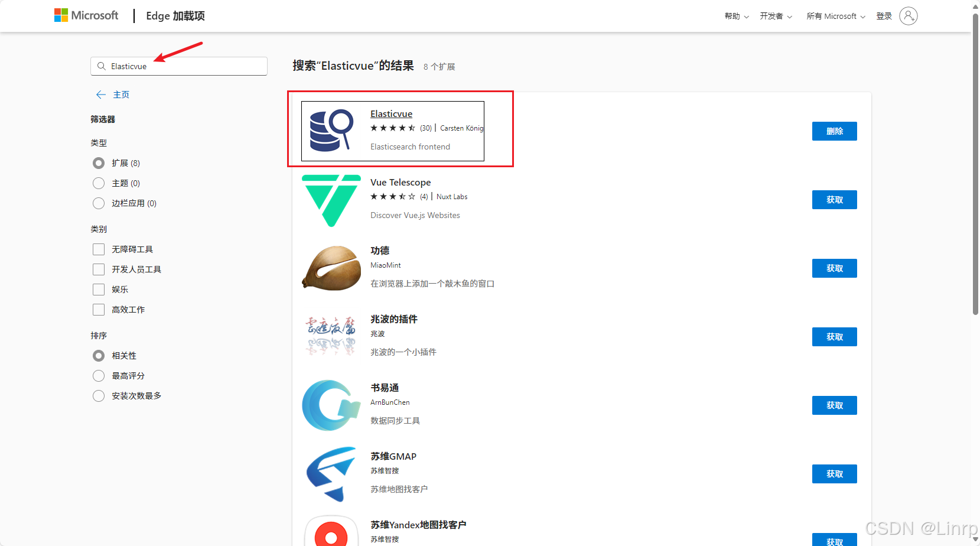Click the scrollbar down arrow

coord(975,539)
